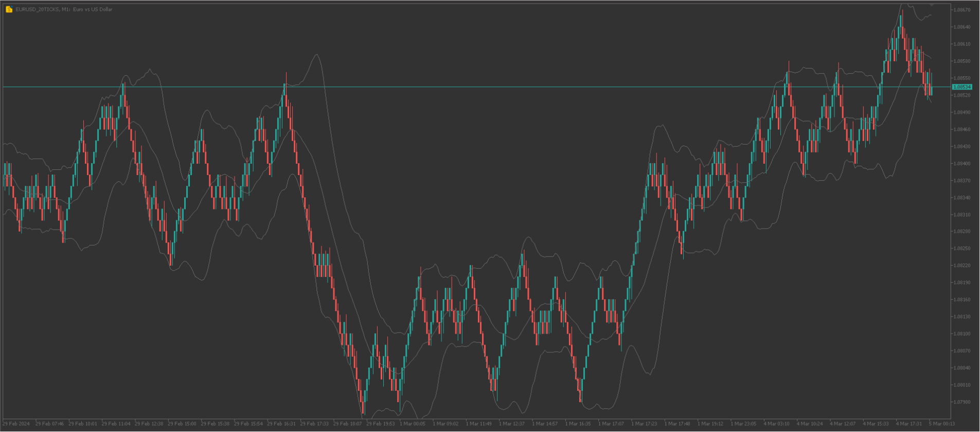Click the green 1.08534 current price tag
Image resolution: width=980 pixels, height=432 pixels.
(961, 87)
